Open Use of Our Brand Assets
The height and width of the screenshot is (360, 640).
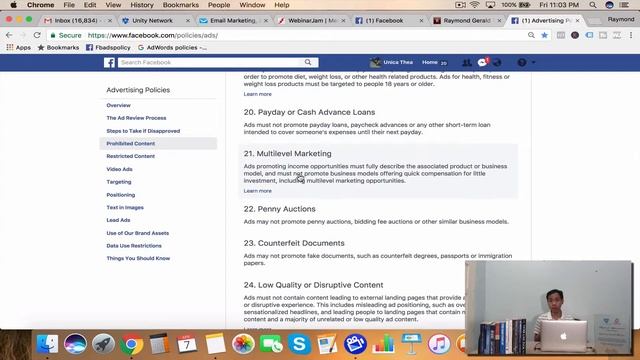click(x=138, y=233)
